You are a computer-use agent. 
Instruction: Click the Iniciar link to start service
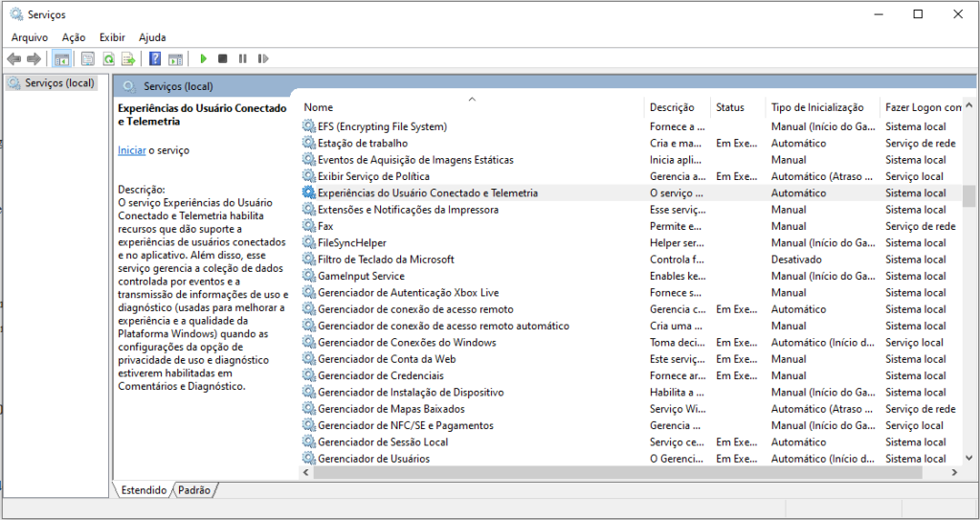point(132,150)
